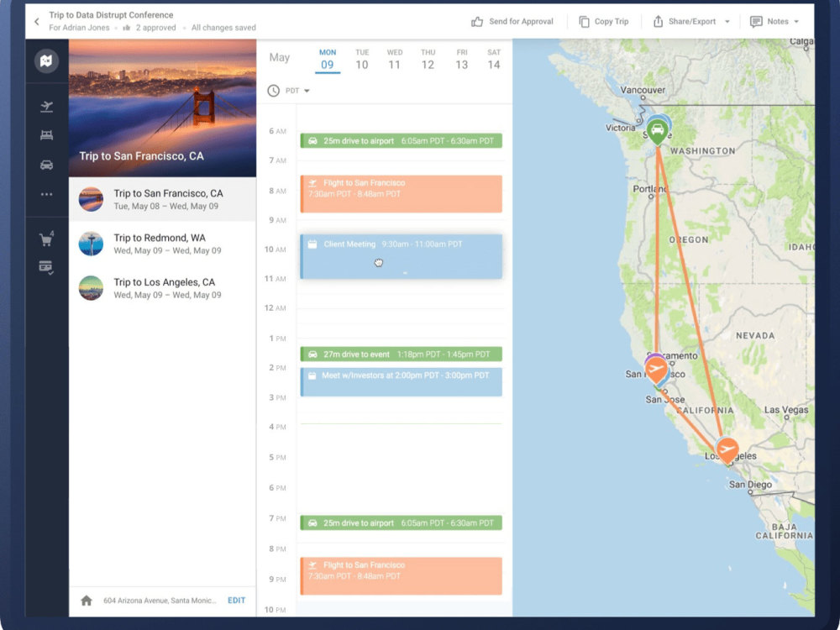Click the Share/Export upload icon

click(x=658, y=22)
